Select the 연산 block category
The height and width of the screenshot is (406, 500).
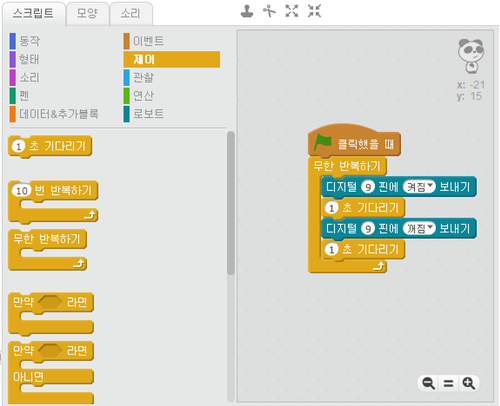(x=139, y=96)
